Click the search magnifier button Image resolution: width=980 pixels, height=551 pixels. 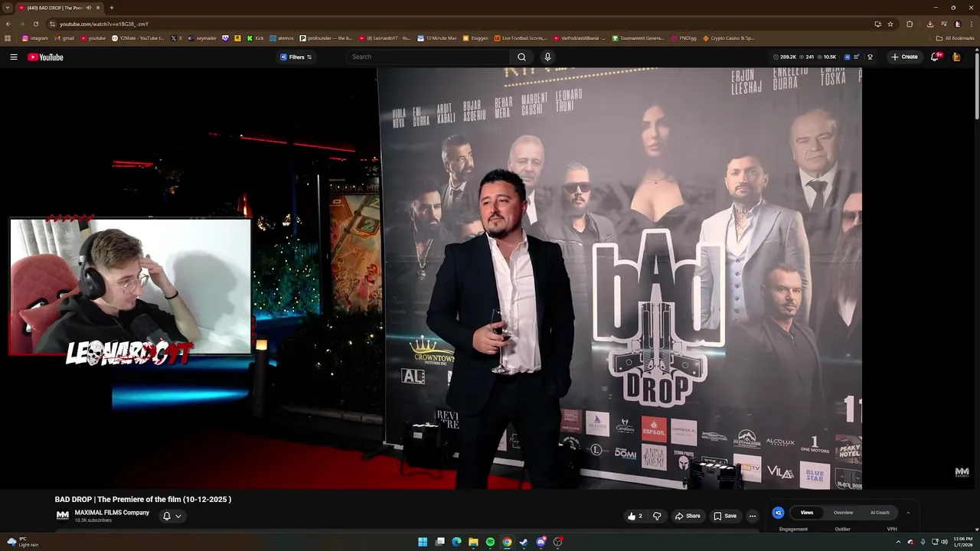521,57
